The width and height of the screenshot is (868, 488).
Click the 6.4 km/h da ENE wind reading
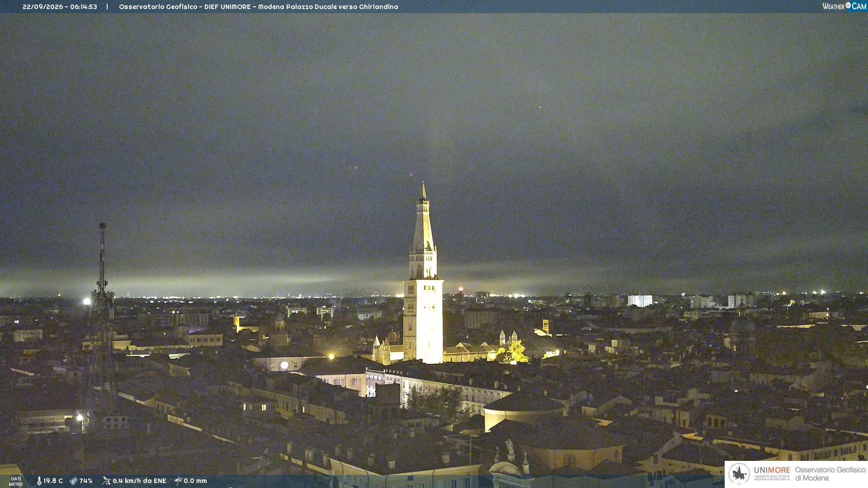pyautogui.click(x=139, y=481)
